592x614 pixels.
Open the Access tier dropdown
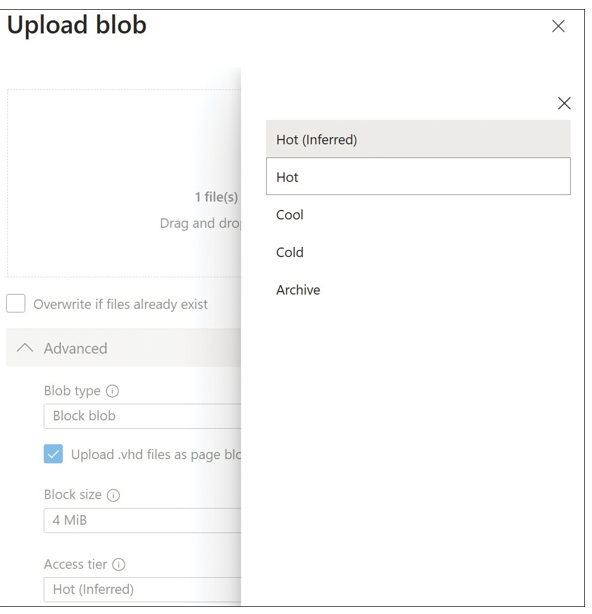(143, 589)
